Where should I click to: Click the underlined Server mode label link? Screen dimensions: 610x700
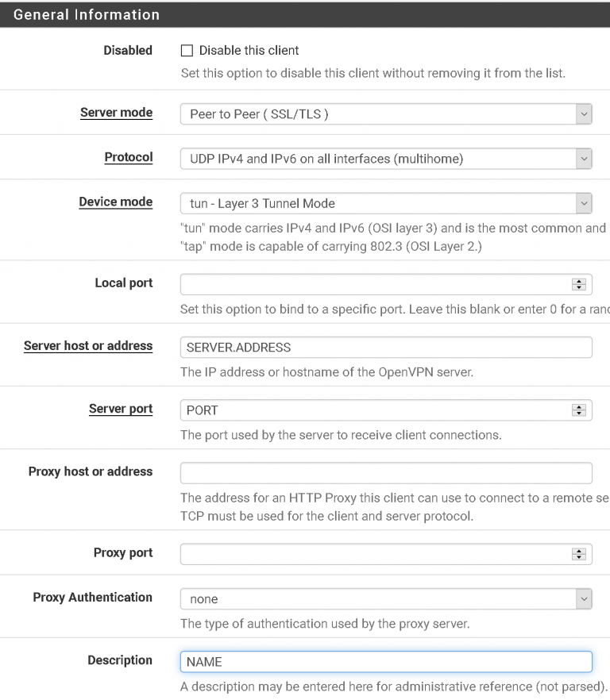click(116, 112)
